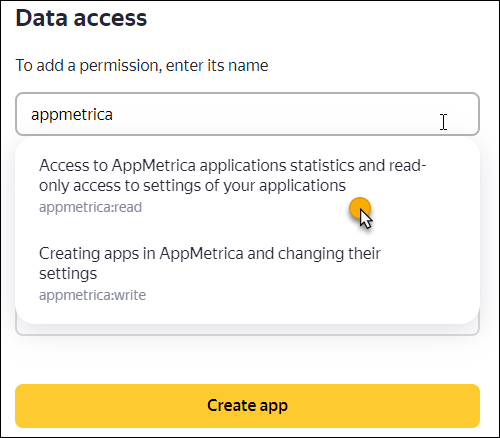The height and width of the screenshot is (438, 500).
Task: Click the orange cursor highlight dot
Action: (x=360, y=208)
